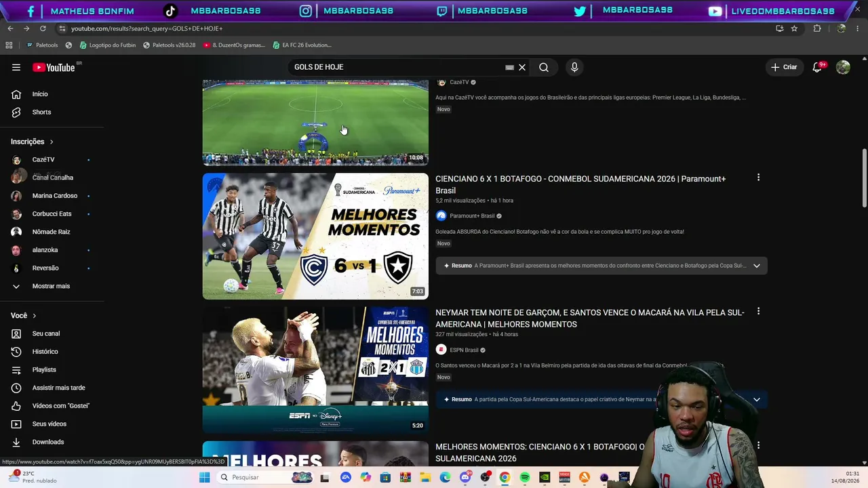Open the Nômade Raiz subscription
This screenshot has width=868, height=488.
[51, 232]
